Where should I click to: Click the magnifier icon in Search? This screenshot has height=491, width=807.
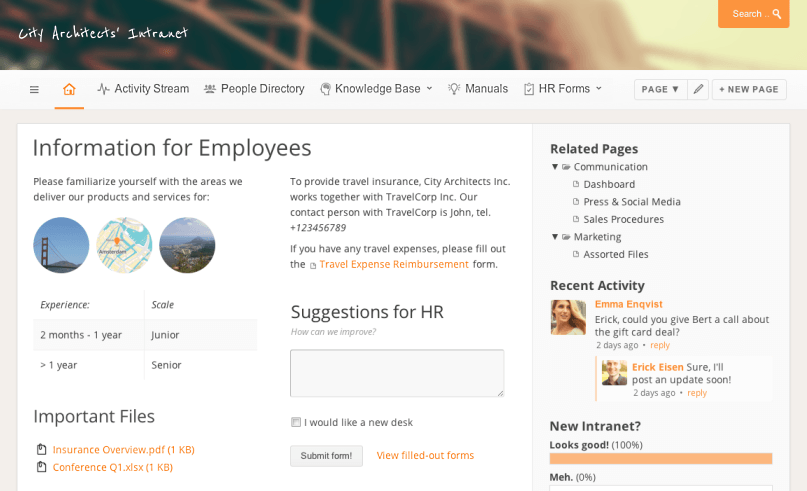click(777, 14)
